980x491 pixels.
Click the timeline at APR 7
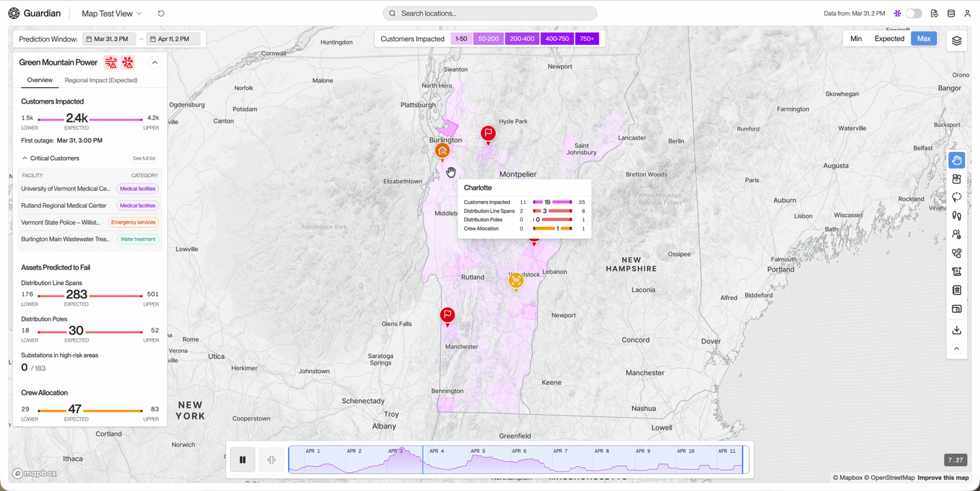(x=560, y=451)
